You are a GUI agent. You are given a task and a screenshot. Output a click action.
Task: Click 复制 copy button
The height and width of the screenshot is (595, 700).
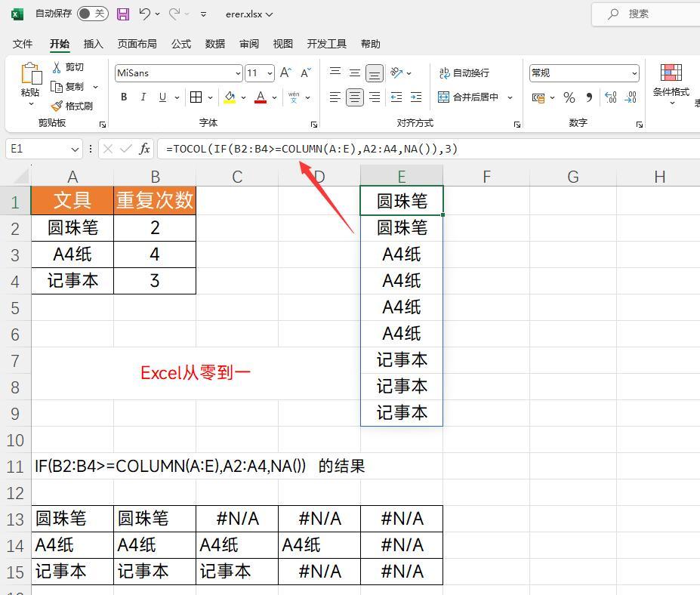coord(67,87)
